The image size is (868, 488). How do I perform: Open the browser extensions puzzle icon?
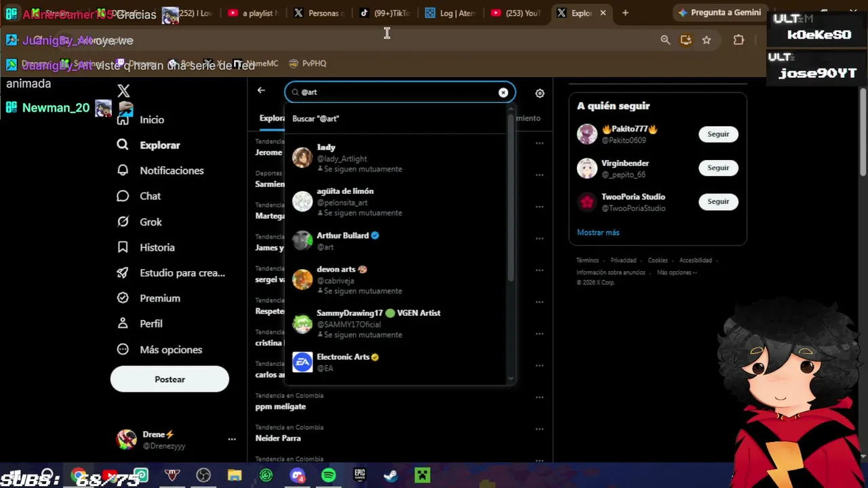click(x=739, y=40)
